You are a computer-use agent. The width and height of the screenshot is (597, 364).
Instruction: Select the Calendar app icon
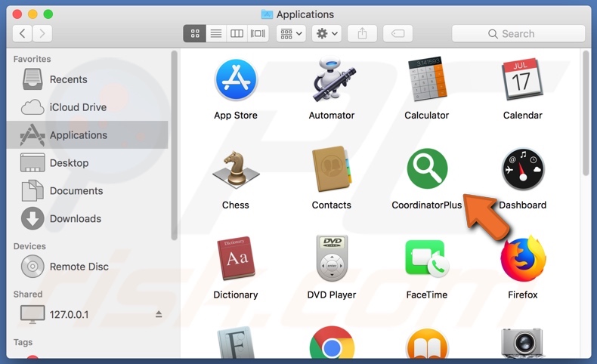523,79
